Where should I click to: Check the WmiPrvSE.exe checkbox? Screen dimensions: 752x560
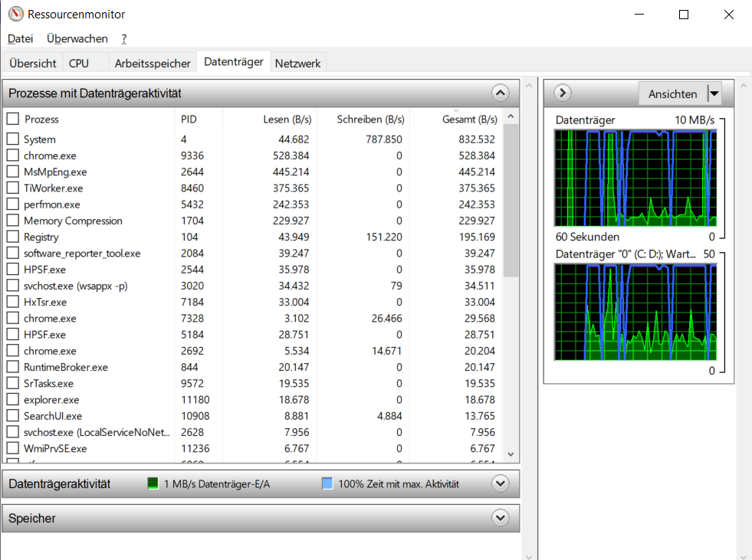13,448
